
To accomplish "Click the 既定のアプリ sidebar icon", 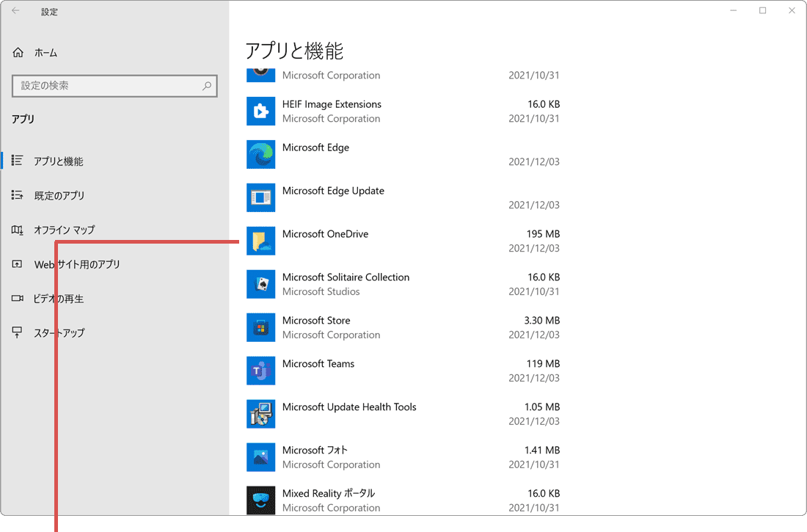I will click(x=17, y=195).
